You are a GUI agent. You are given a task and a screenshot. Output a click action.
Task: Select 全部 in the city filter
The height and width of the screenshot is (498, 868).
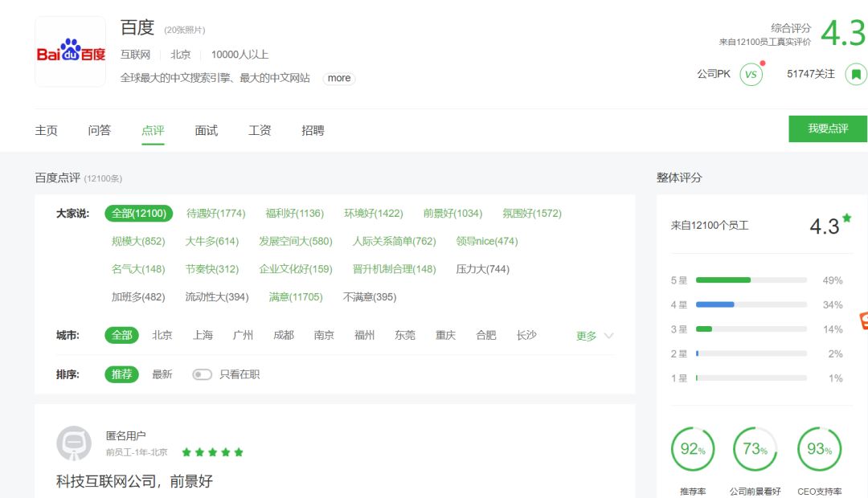click(x=122, y=335)
